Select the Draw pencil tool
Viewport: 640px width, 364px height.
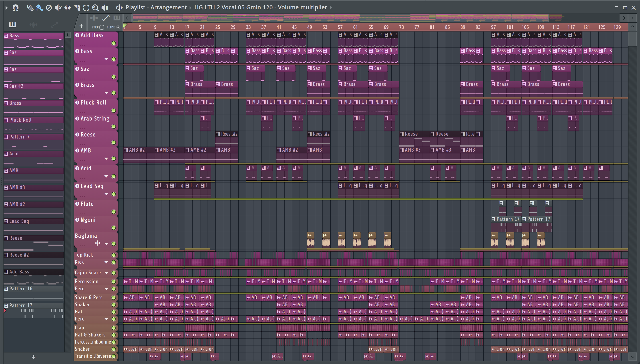coord(30,8)
